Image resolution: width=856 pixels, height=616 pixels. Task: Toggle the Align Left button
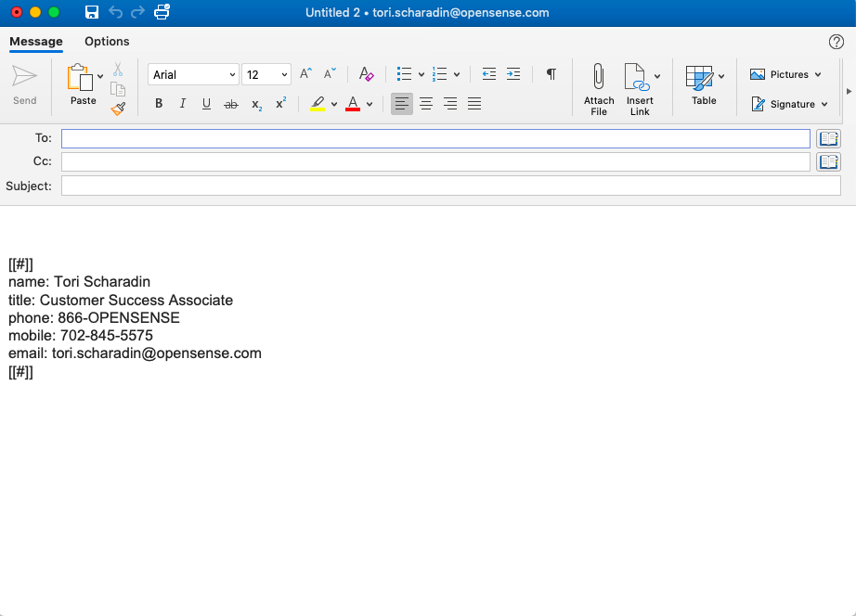[402, 104]
